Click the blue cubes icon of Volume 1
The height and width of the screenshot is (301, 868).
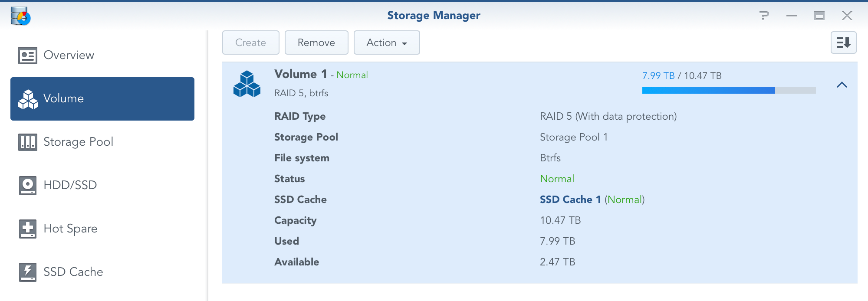(247, 84)
